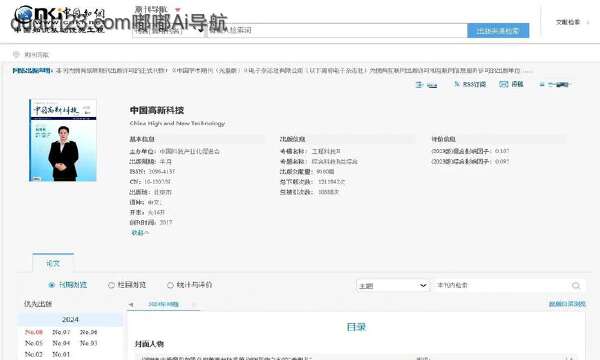Collapse the journal info via 收起
This screenshot has width=600, height=360.
140,233
